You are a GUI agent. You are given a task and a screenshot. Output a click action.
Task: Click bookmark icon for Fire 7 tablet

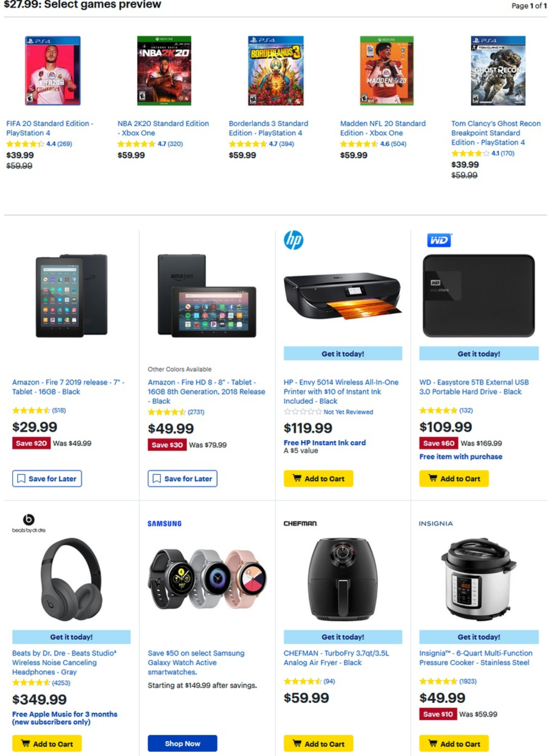[x=21, y=479]
